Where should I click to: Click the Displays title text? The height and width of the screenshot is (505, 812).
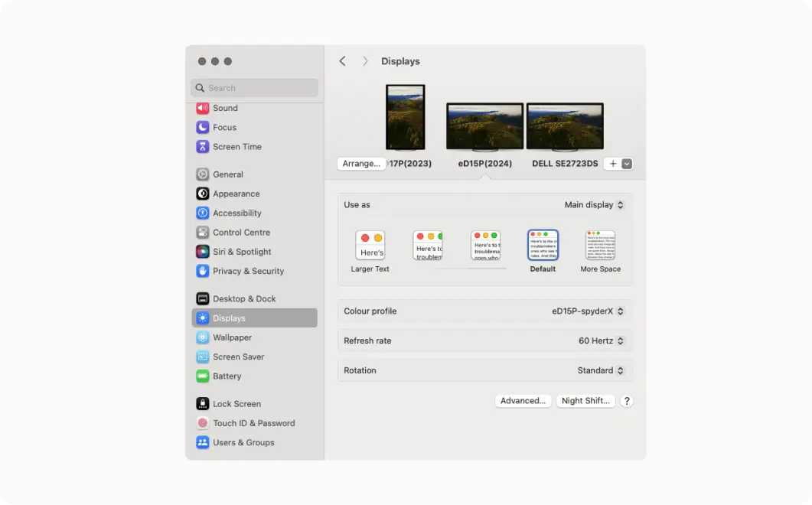coord(400,61)
